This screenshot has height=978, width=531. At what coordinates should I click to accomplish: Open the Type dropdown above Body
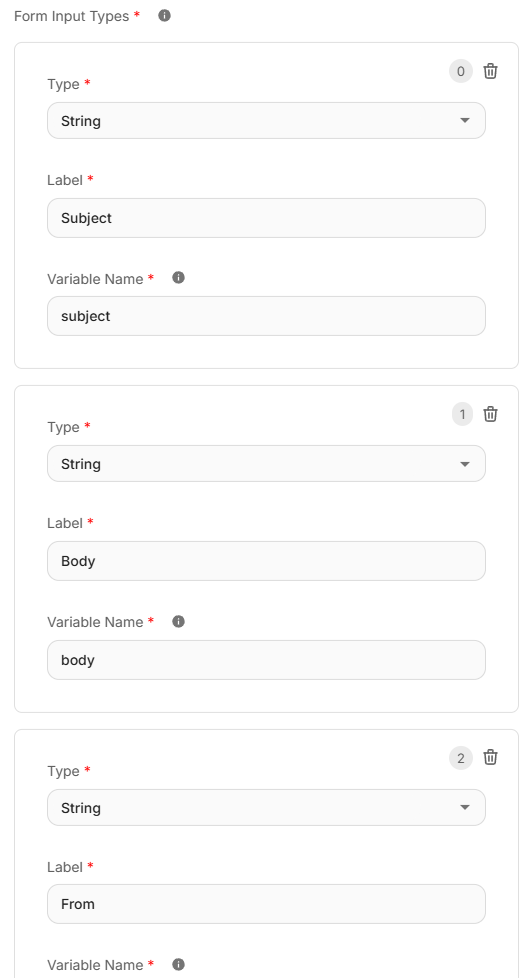coord(266,463)
